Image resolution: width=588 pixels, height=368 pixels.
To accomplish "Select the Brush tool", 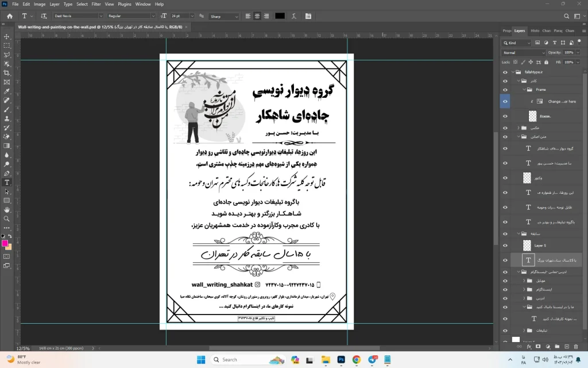I will tap(7, 109).
